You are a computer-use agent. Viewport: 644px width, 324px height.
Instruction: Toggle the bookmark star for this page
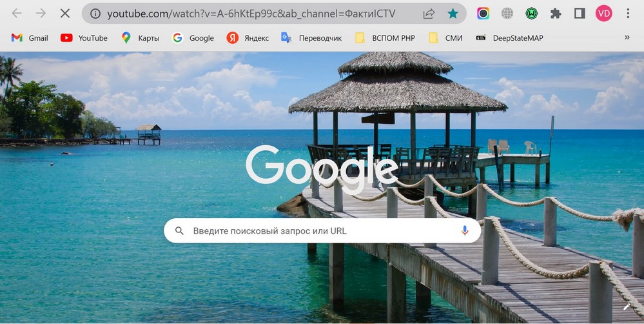[453, 14]
